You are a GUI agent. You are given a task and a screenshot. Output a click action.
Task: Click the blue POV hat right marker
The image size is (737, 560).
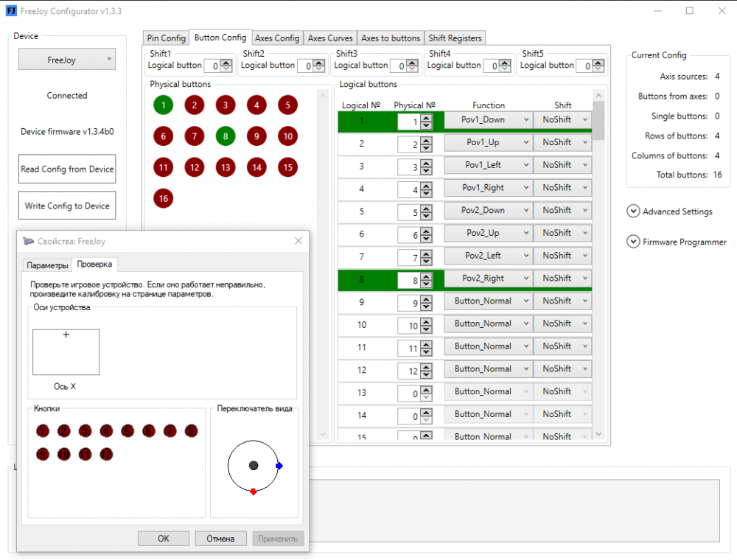pos(279,466)
